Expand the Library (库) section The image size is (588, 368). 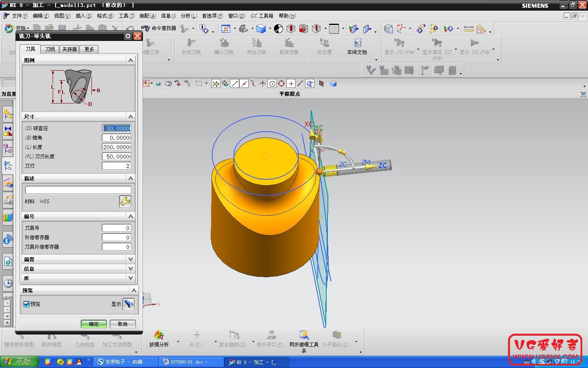tap(131, 278)
